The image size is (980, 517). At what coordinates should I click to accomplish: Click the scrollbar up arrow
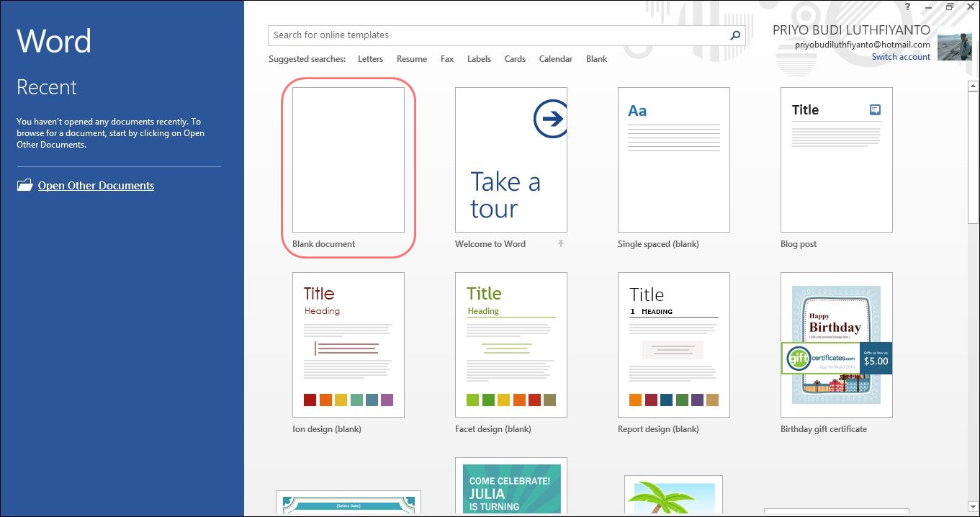(973, 86)
